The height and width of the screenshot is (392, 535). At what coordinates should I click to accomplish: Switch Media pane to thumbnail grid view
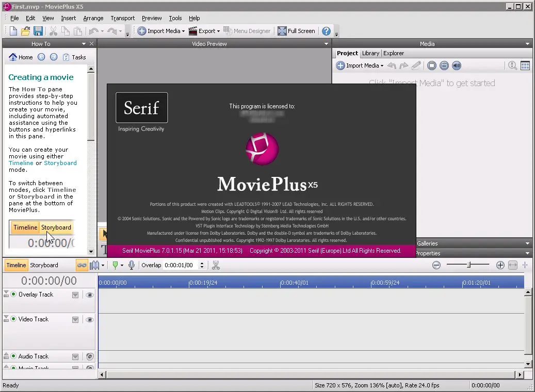tap(525, 66)
